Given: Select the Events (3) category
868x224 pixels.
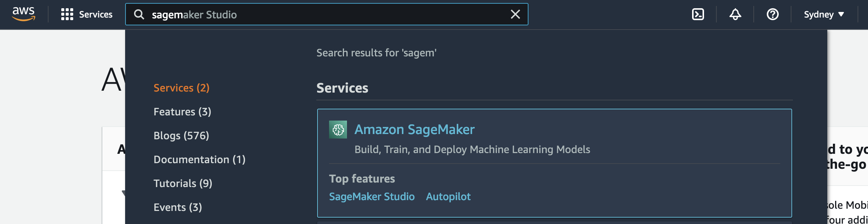Looking at the screenshot, I should point(178,207).
